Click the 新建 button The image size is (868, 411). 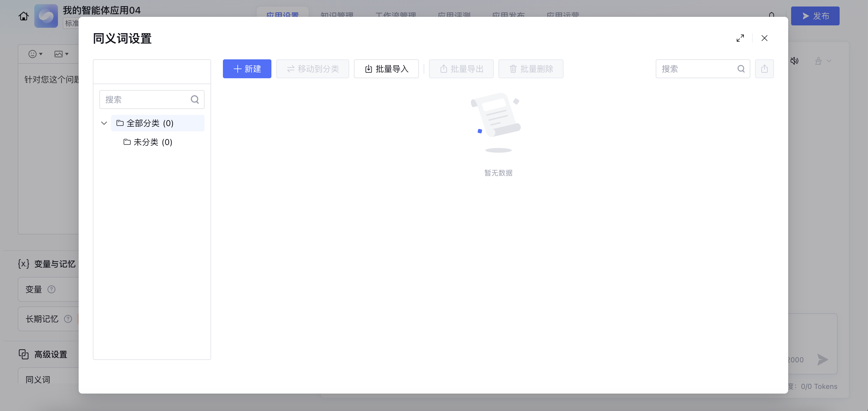click(247, 69)
